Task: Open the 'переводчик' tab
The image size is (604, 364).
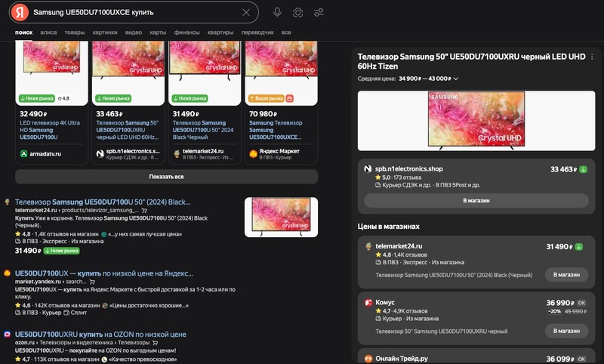Action: (257, 32)
